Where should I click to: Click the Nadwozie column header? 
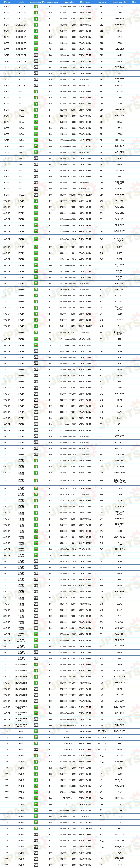102,2
